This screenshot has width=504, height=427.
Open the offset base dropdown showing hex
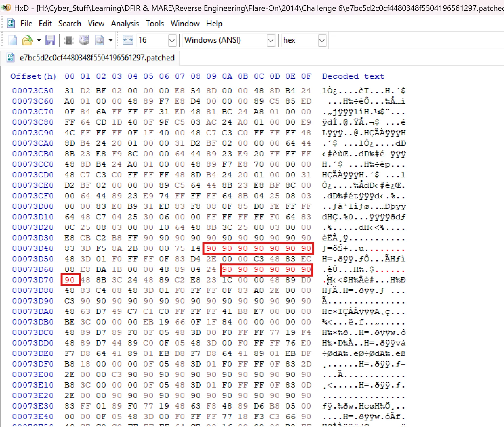(x=322, y=40)
